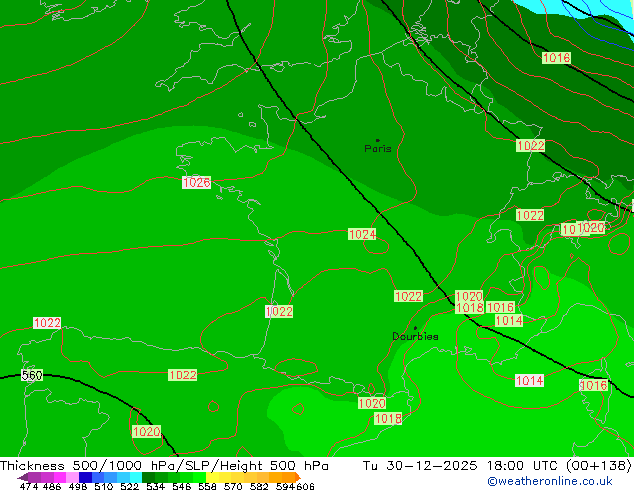Pick the cyan legend swatch above 522
This screenshot has width=634, height=490.
tap(135, 477)
